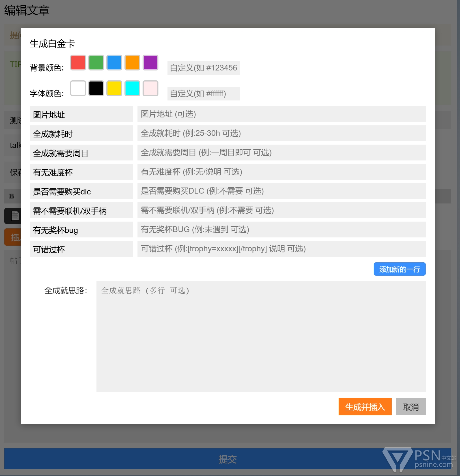Screen dimensions: 460x476
Task: Select the cyan font color swatch
Action: (132, 88)
